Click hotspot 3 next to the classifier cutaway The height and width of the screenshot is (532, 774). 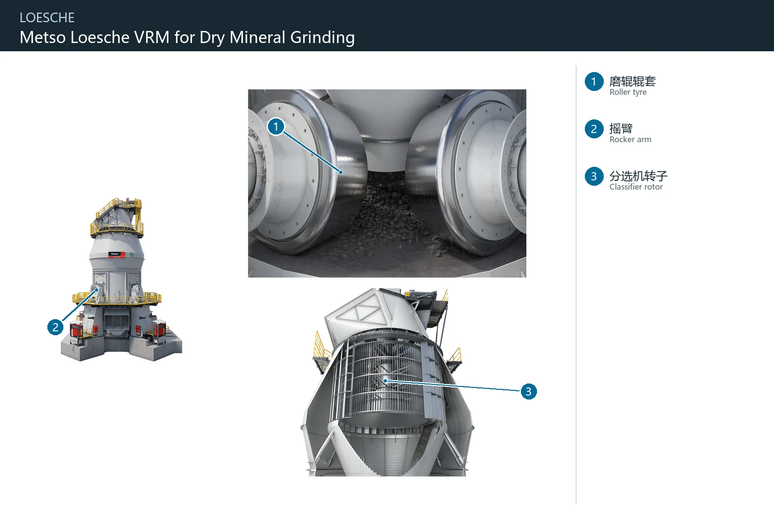point(528,391)
